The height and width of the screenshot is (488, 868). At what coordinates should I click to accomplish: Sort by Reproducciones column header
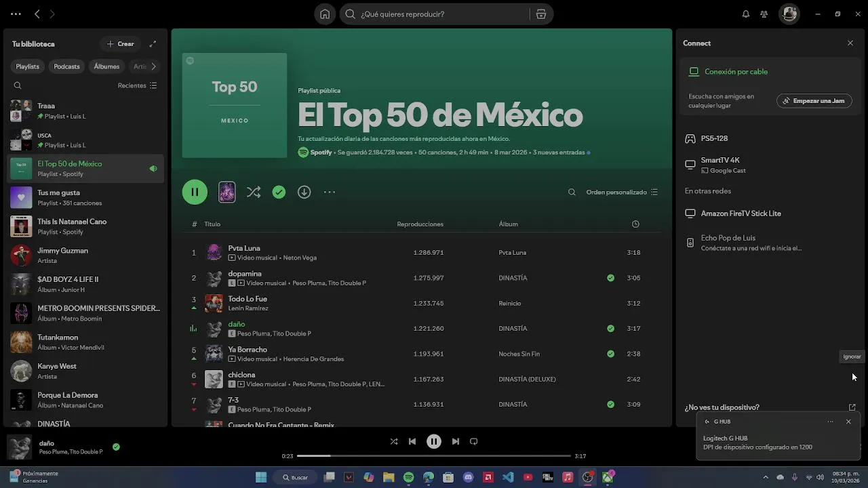[x=420, y=224]
